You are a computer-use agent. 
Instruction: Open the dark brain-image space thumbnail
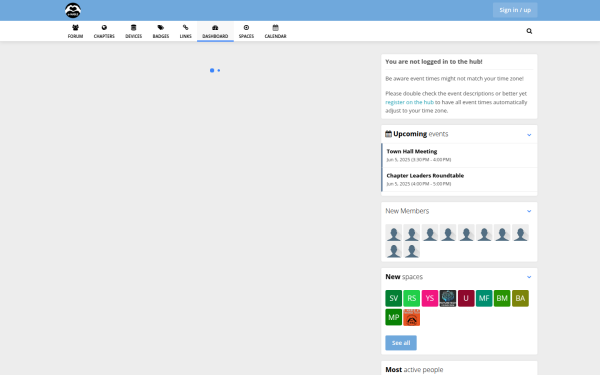pyautogui.click(x=448, y=298)
